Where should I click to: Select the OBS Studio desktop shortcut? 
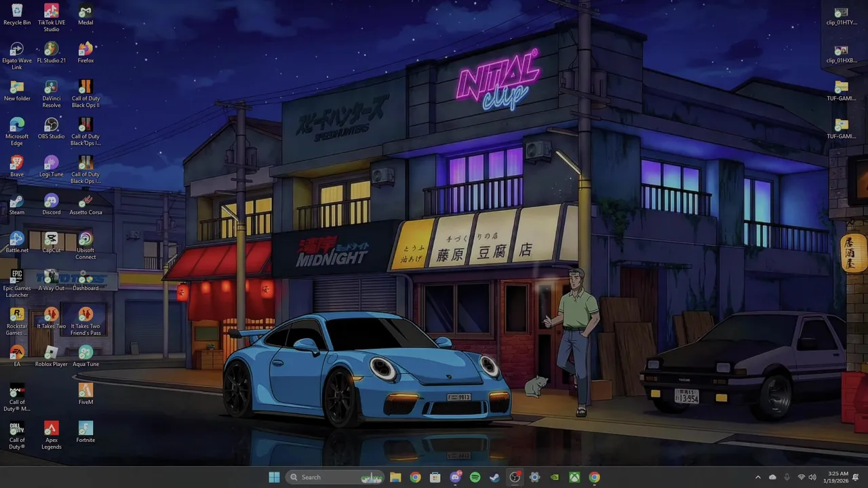pyautogui.click(x=52, y=129)
